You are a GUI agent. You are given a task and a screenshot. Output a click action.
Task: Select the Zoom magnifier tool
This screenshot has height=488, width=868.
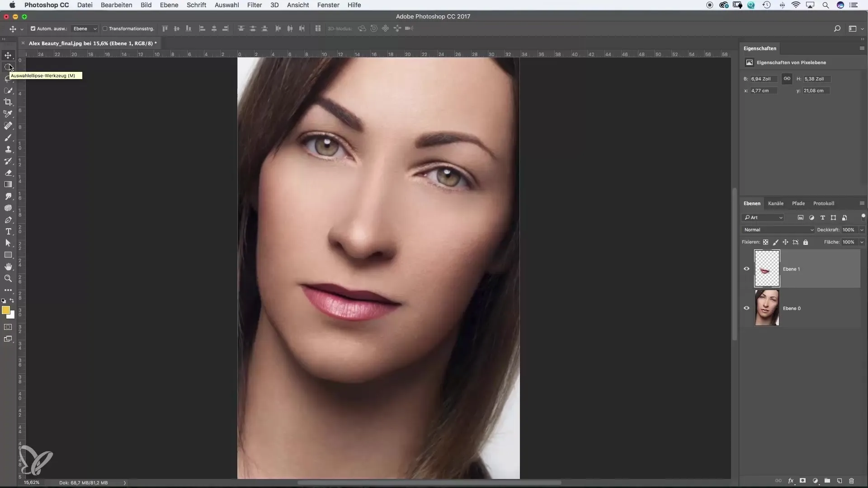(x=8, y=278)
